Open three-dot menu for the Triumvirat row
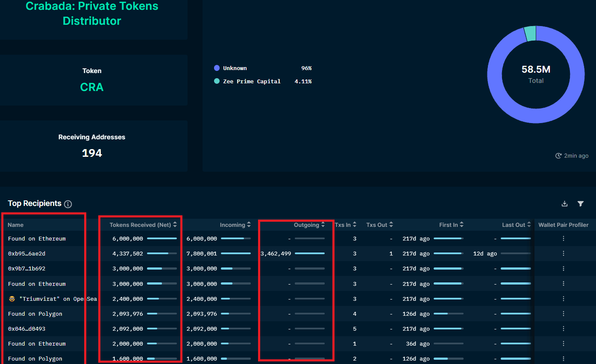This screenshot has height=364, width=596. pyautogui.click(x=564, y=299)
